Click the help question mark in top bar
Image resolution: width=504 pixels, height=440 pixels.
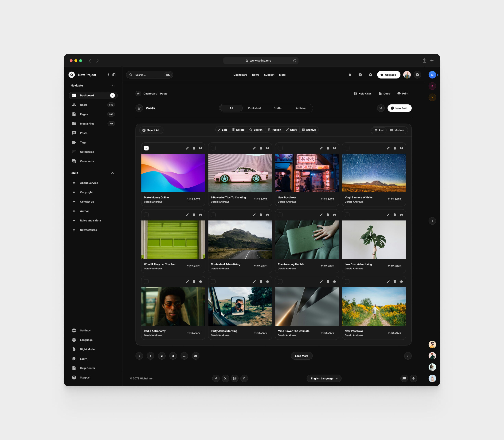point(360,75)
